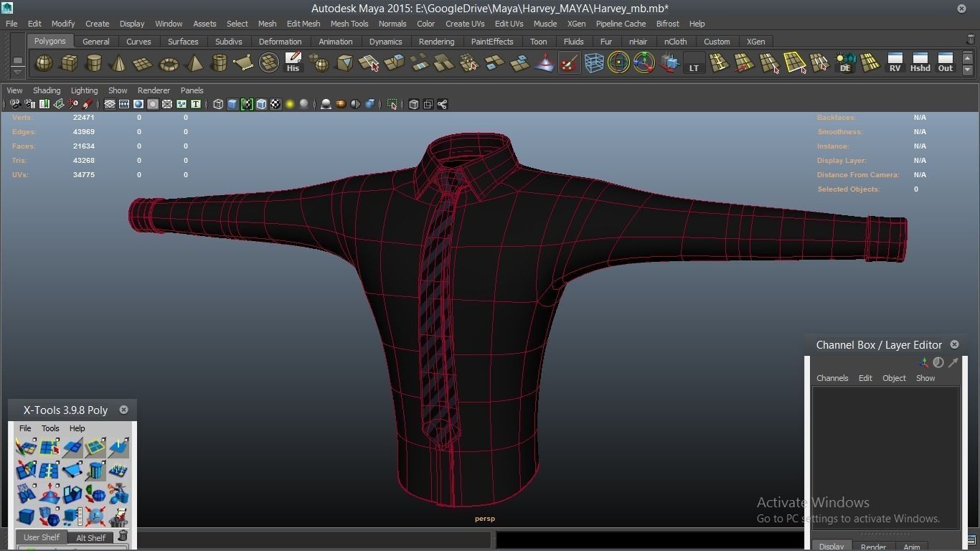Viewport: 980px width, 551px height.
Task: Click the Hshd Hypershade shelf button
Action: pyautogui.click(x=920, y=63)
